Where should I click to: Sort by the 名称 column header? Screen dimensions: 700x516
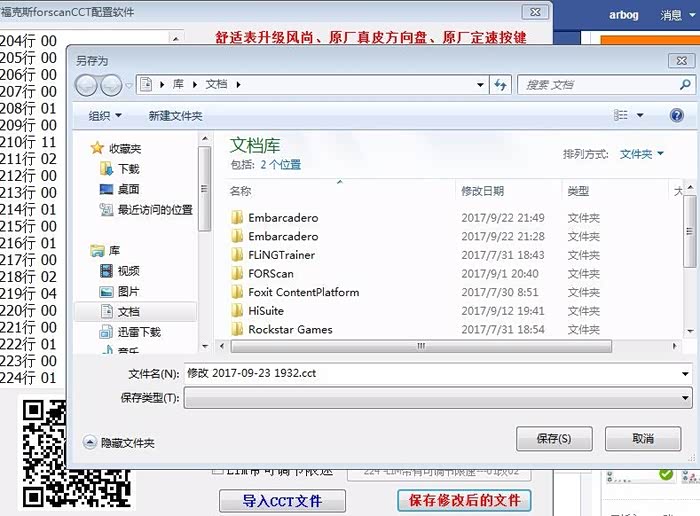pyautogui.click(x=241, y=191)
